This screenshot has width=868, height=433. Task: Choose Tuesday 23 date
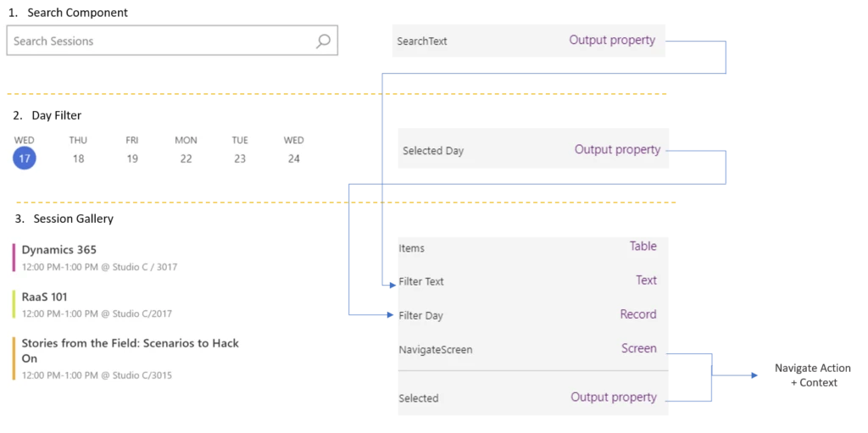240,158
